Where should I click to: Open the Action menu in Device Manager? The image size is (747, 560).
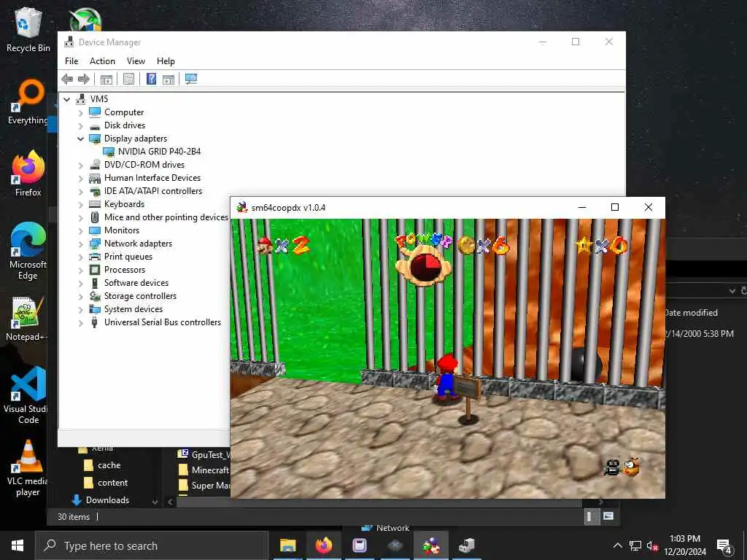point(102,61)
